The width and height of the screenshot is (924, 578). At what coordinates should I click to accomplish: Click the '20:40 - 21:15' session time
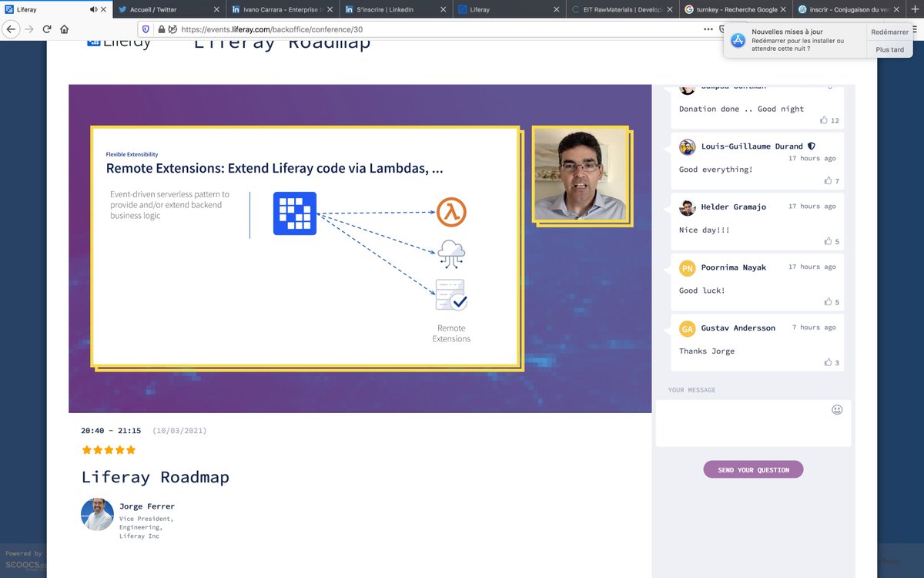coord(111,431)
